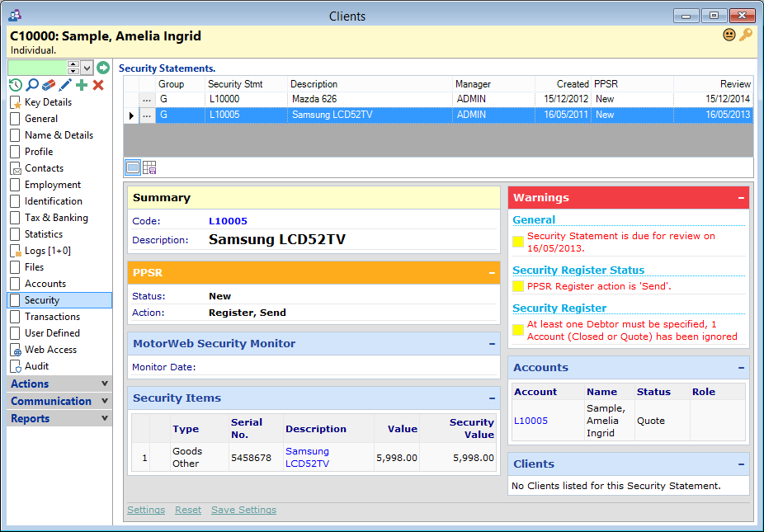764x532 pixels.
Task: Open the L10005 code link in Summary
Action: [228, 221]
